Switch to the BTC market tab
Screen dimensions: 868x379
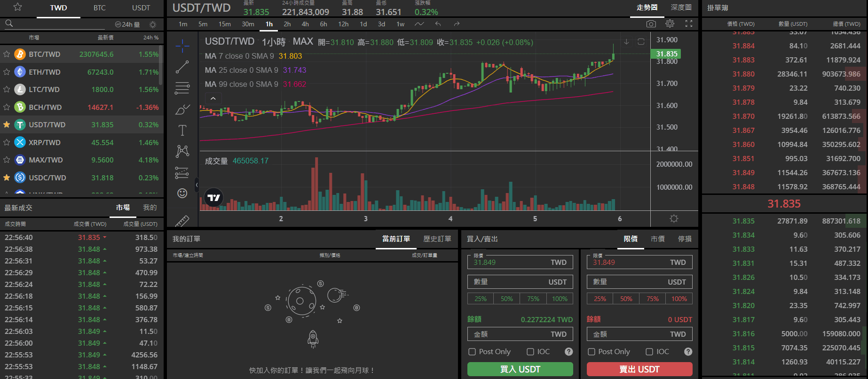pyautogui.click(x=100, y=8)
